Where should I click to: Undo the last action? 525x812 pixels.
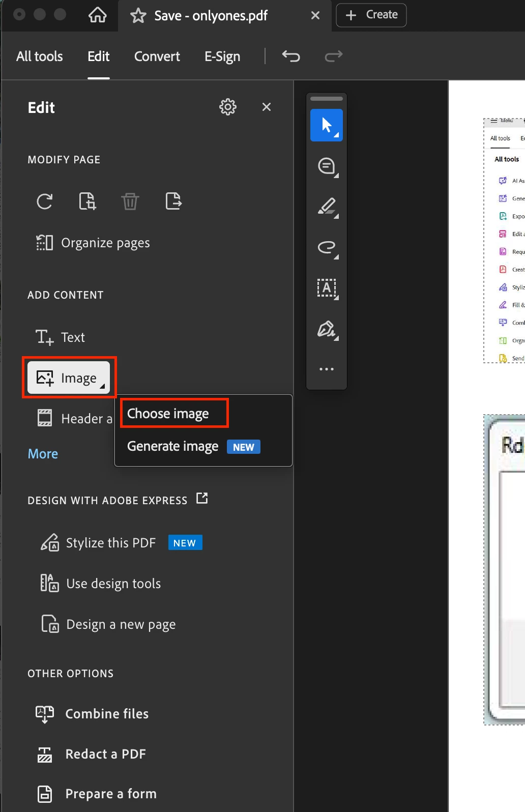point(291,56)
